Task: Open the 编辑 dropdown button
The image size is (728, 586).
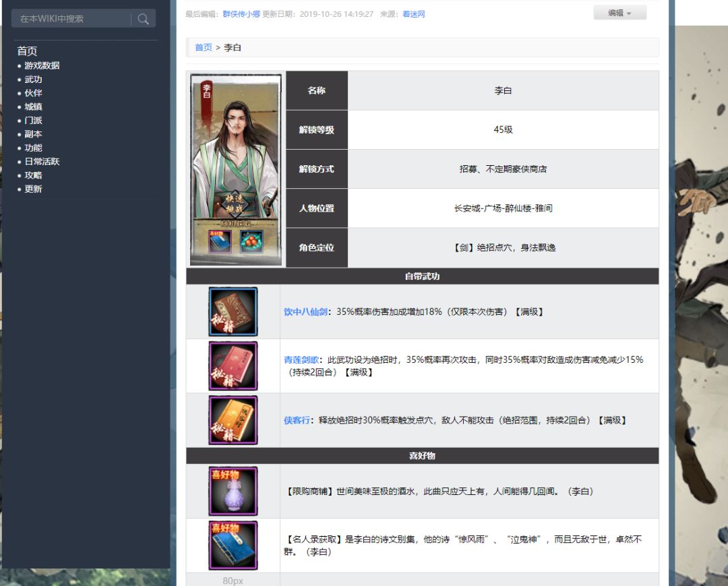Action: (620, 13)
